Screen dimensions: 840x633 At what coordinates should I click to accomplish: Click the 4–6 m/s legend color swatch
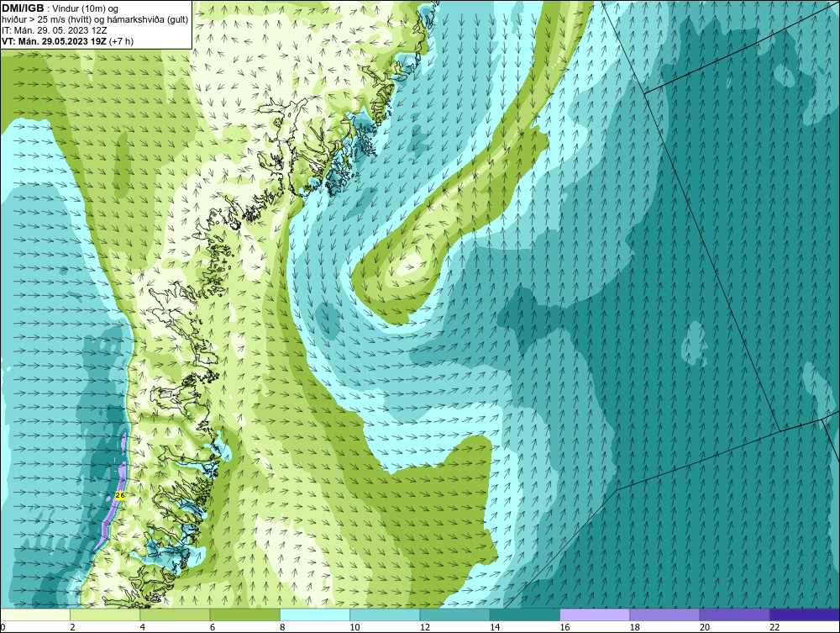point(176,615)
